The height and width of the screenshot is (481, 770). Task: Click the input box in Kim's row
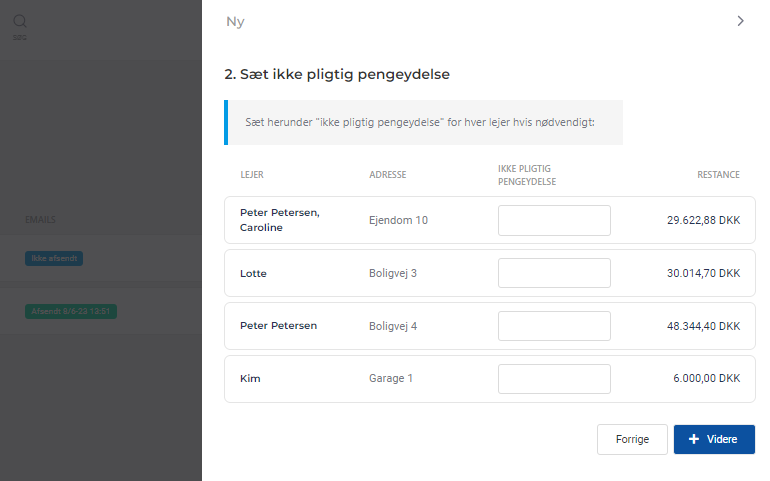[x=554, y=379]
